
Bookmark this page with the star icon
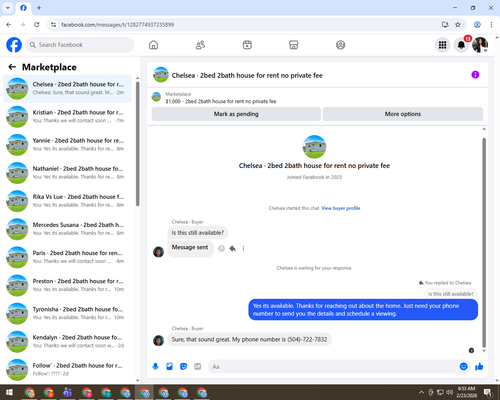[x=458, y=25]
